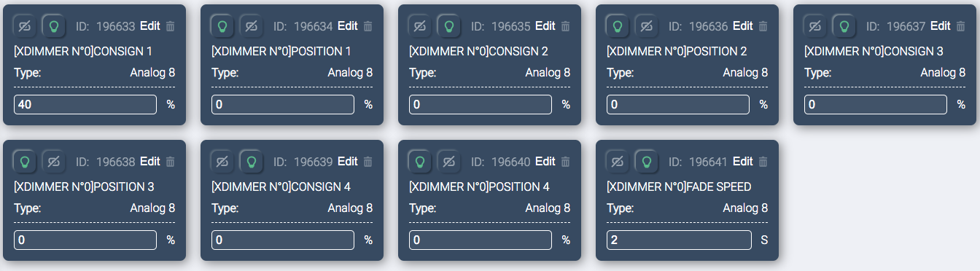Click lightbulb icon on FADE SPEED card
The image size is (980, 271).
point(646,162)
